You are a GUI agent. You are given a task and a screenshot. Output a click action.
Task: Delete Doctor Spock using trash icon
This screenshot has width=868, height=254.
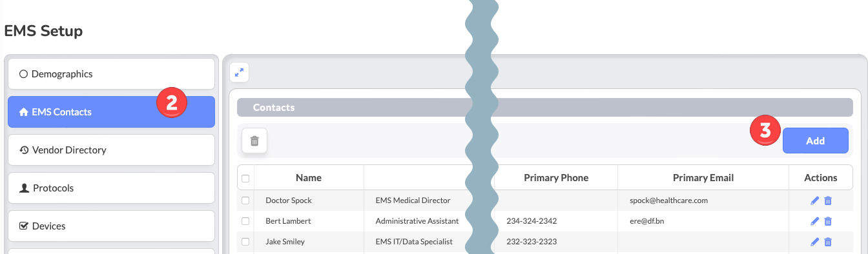coord(828,200)
